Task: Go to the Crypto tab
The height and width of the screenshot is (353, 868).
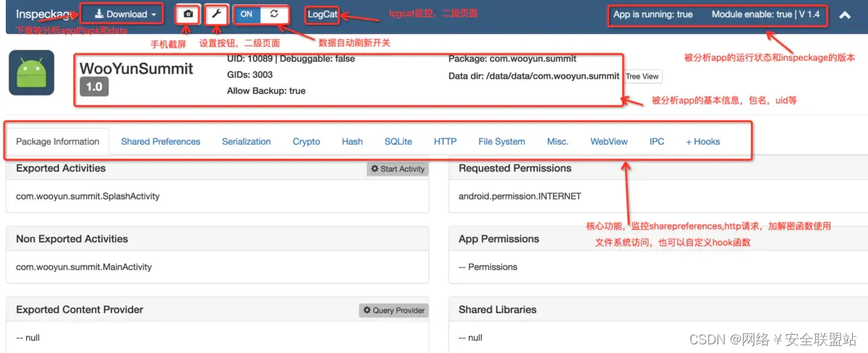Action: coord(307,142)
